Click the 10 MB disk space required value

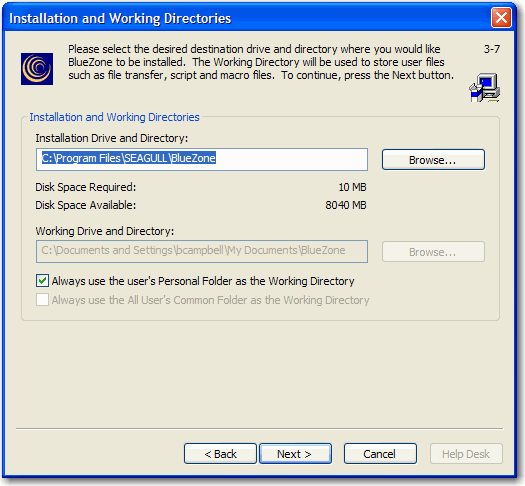click(353, 187)
